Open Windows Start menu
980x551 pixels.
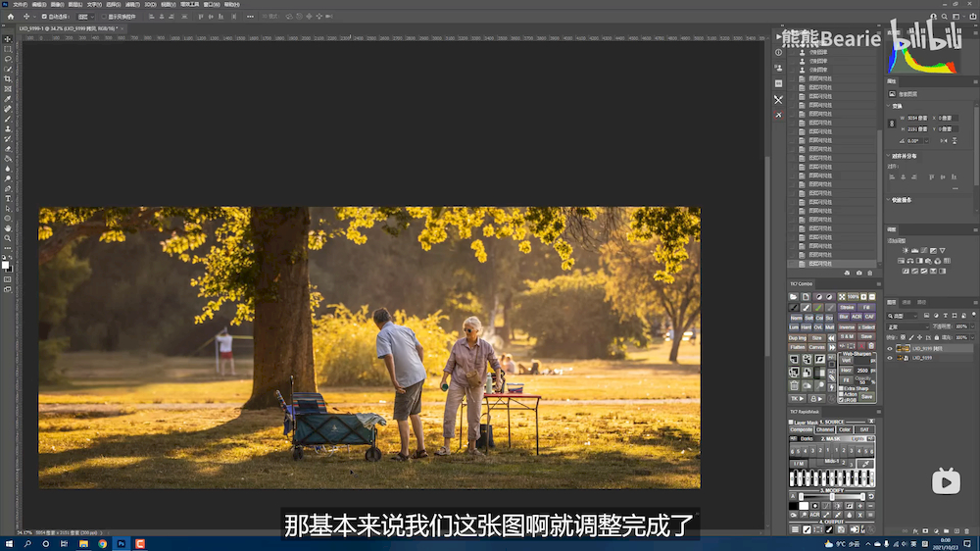(8, 543)
